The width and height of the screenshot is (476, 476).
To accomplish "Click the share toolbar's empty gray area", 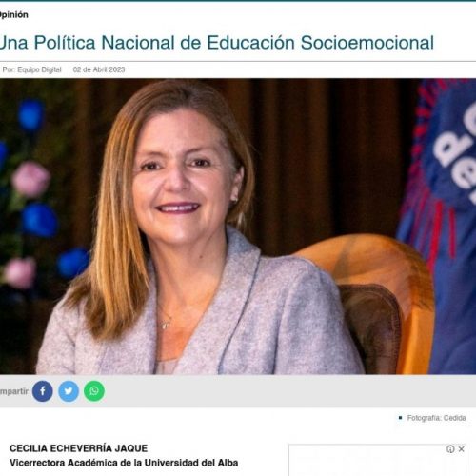I will (286, 391).
